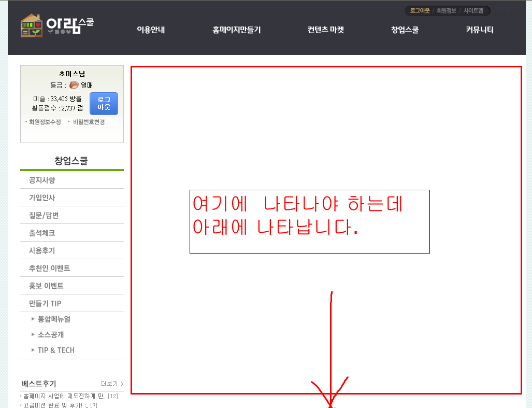The width and height of the screenshot is (532, 408).
Task: Click top 로그아웃 link
Action: [x=420, y=10]
